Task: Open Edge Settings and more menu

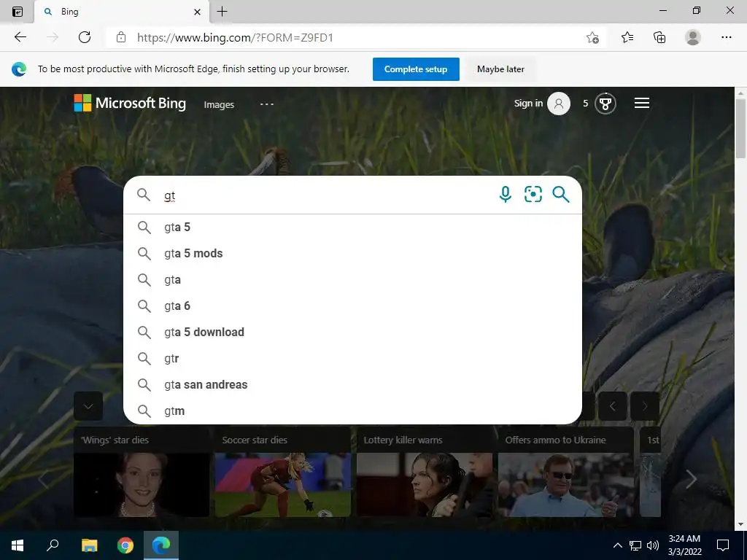Action: tap(726, 37)
